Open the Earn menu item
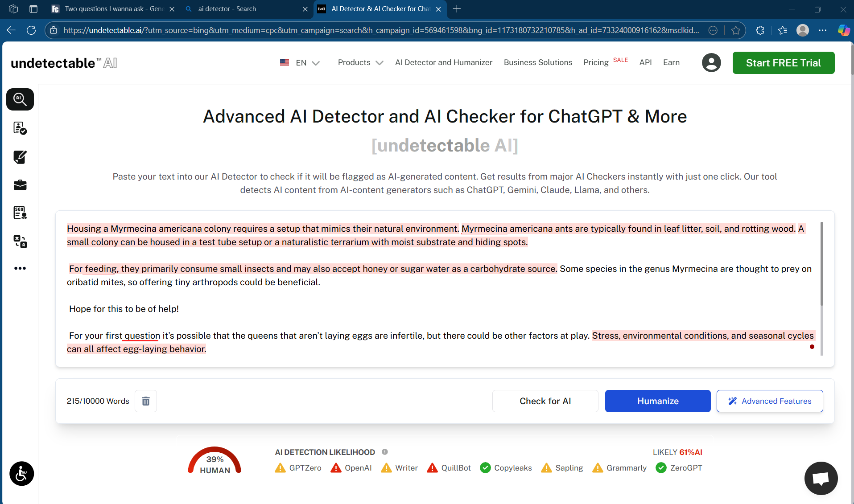The height and width of the screenshot is (504, 854). pyautogui.click(x=671, y=63)
